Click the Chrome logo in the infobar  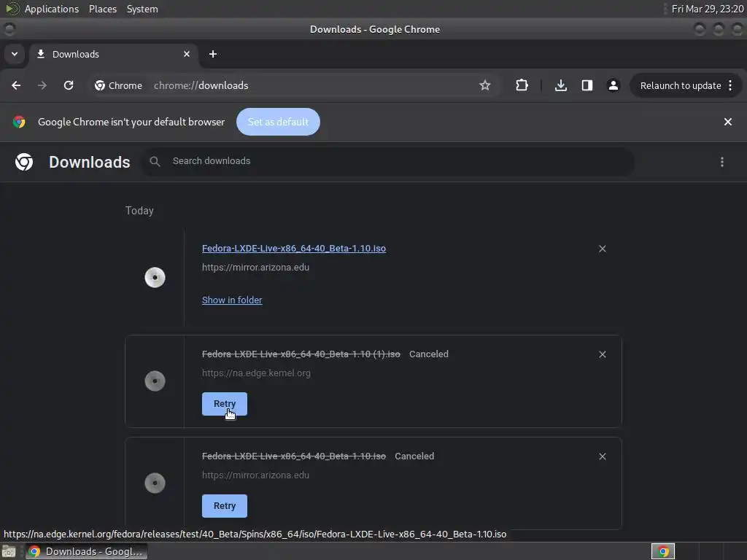19,122
